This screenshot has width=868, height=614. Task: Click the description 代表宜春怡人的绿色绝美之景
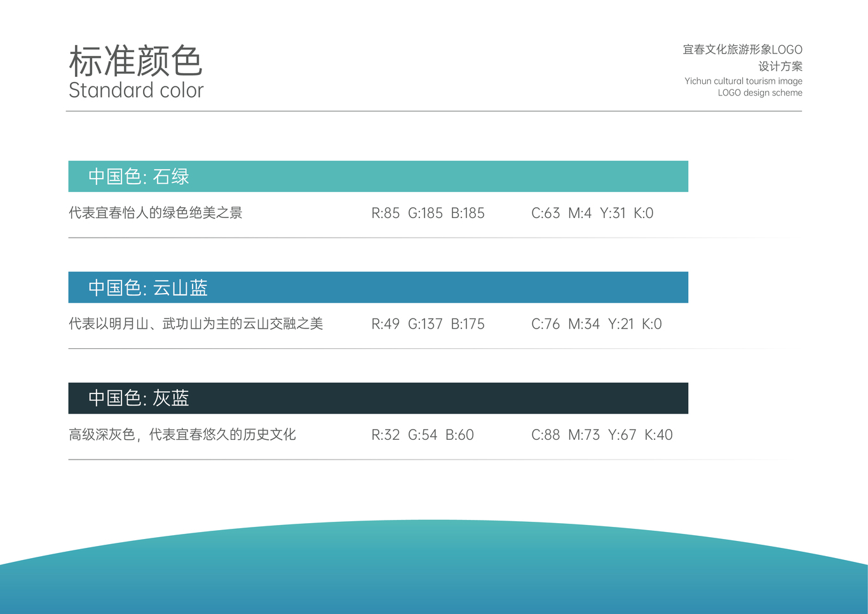tap(156, 213)
